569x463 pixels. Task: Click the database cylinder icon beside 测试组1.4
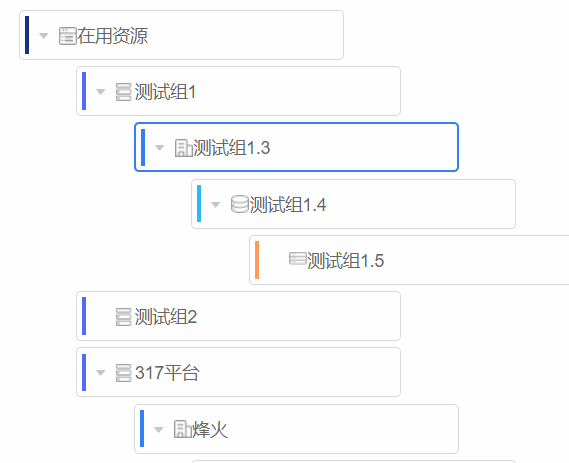(x=240, y=204)
